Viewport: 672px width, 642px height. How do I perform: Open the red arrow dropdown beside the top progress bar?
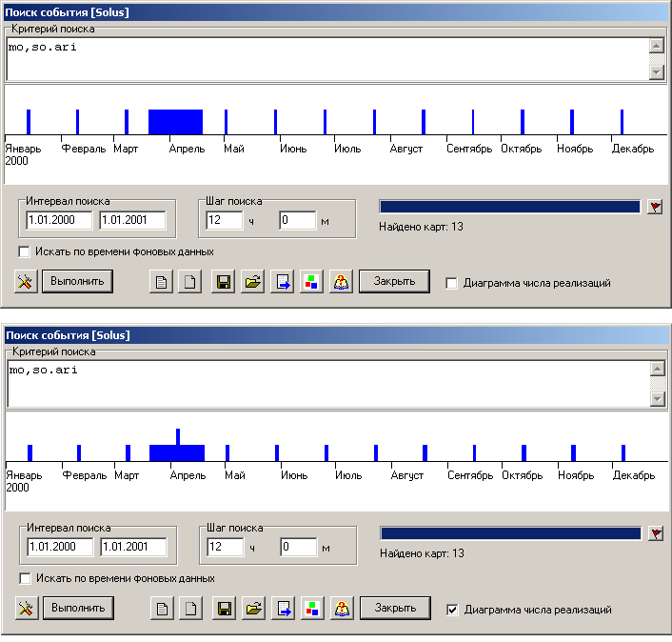tap(654, 207)
